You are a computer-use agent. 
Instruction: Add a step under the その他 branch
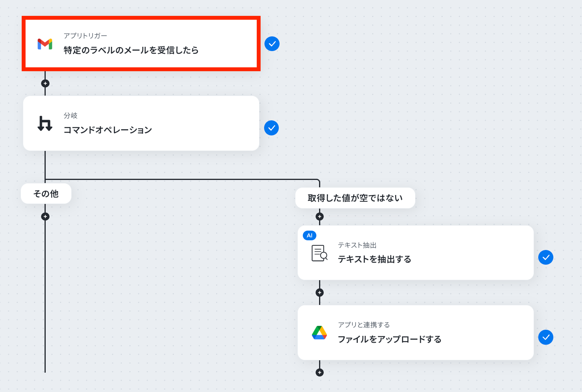pos(45,216)
